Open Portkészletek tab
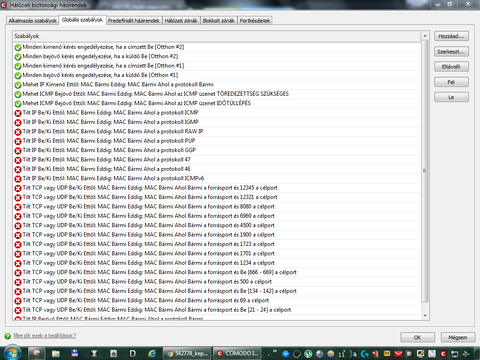 (255, 21)
